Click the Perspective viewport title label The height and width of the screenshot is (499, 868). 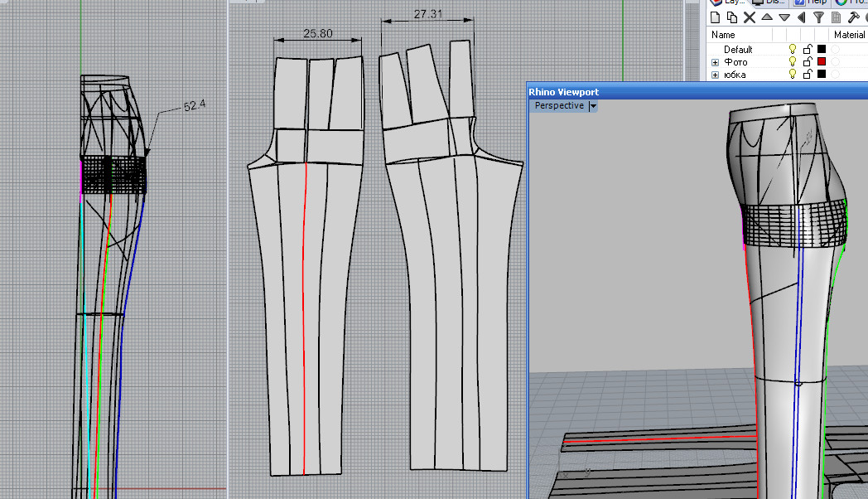coord(559,106)
